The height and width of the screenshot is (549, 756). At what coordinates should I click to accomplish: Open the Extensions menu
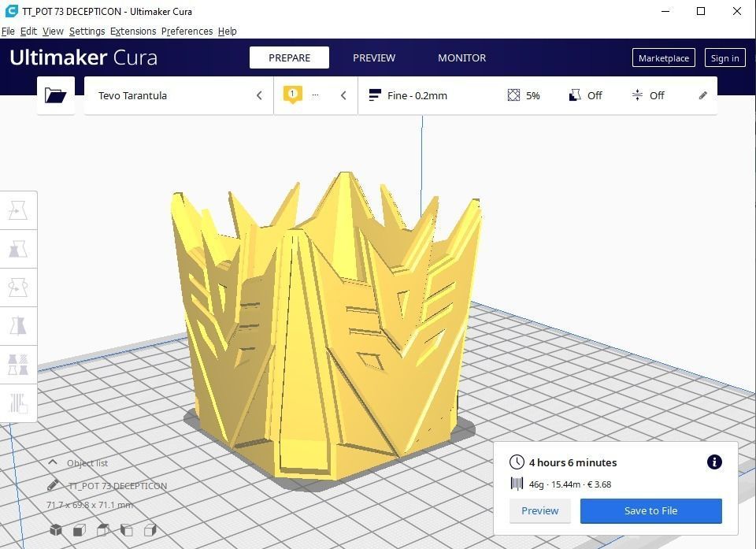133,32
